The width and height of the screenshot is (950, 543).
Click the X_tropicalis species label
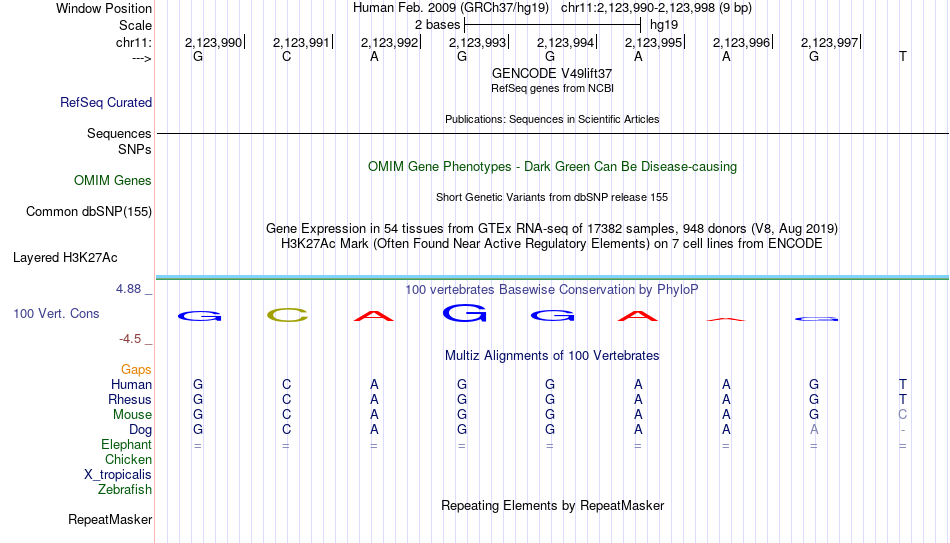[118, 475]
